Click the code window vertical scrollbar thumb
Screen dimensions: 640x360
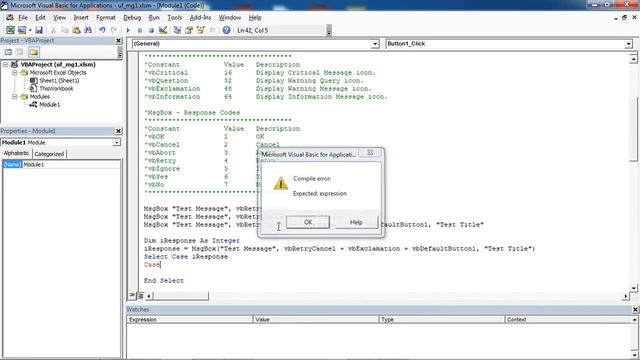point(633,129)
